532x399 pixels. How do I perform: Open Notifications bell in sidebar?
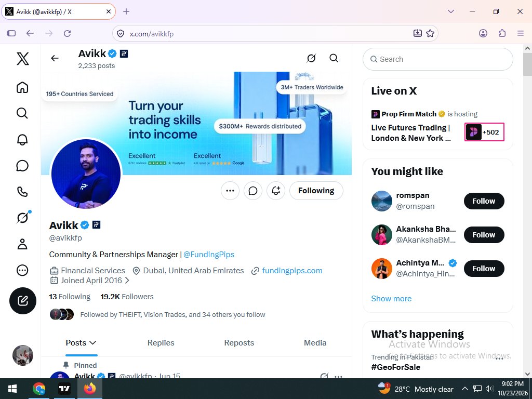pyautogui.click(x=22, y=139)
